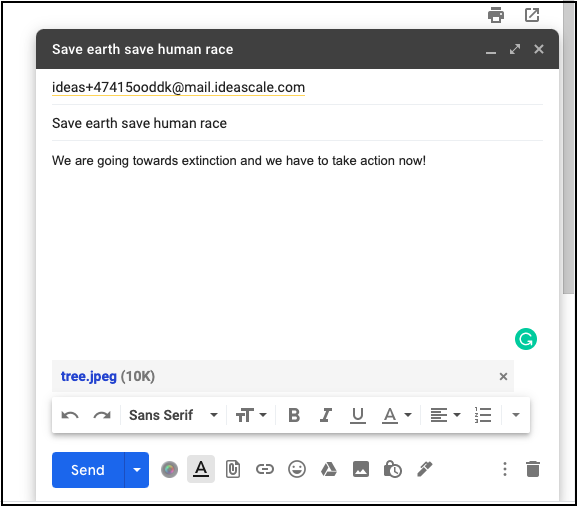Print the message with the printer icon
Image resolution: width=577 pixels, height=507 pixels.
tap(496, 15)
